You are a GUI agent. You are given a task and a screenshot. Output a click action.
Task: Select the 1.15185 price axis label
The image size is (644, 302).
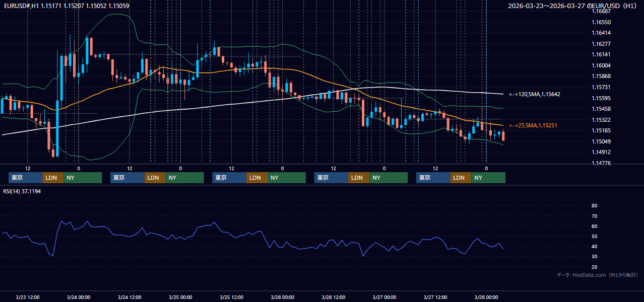pos(601,130)
